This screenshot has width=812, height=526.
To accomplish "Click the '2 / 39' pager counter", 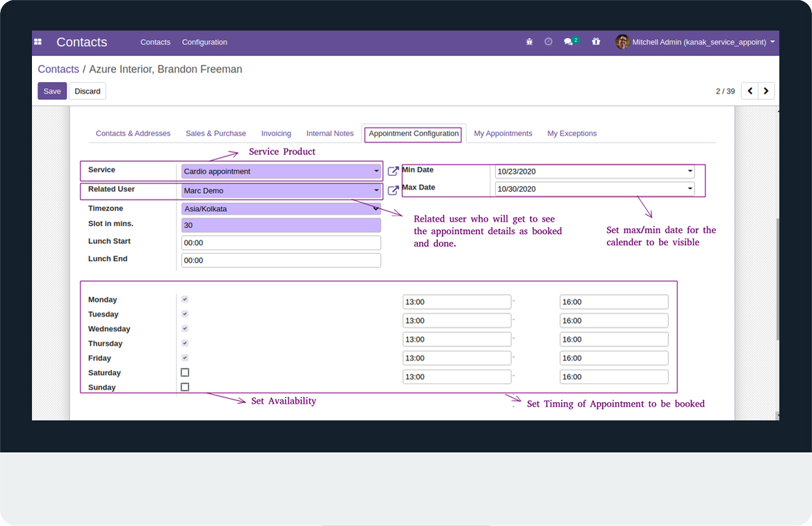I will (725, 91).
